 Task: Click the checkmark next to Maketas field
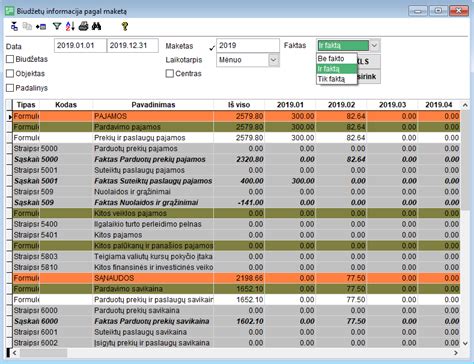(x=212, y=48)
